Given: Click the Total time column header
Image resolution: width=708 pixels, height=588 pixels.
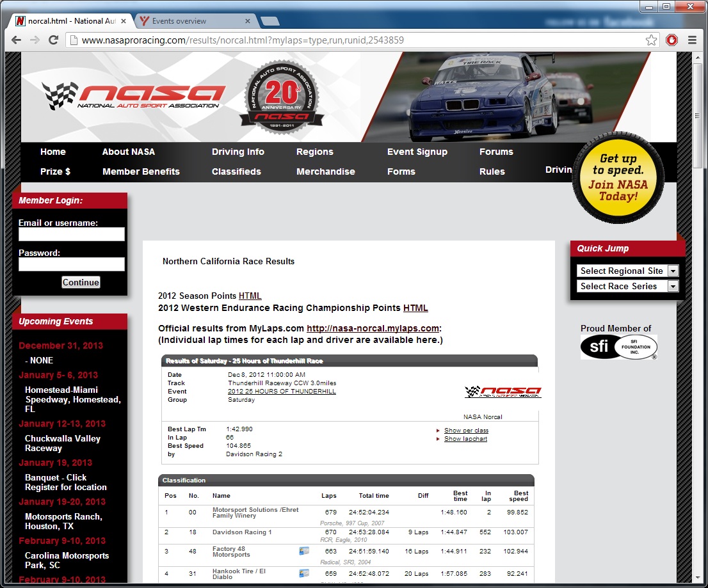Looking at the screenshot, I should pyautogui.click(x=374, y=495).
